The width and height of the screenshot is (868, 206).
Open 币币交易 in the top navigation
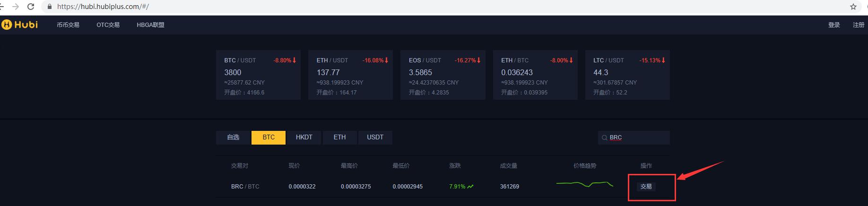click(x=68, y=25)
